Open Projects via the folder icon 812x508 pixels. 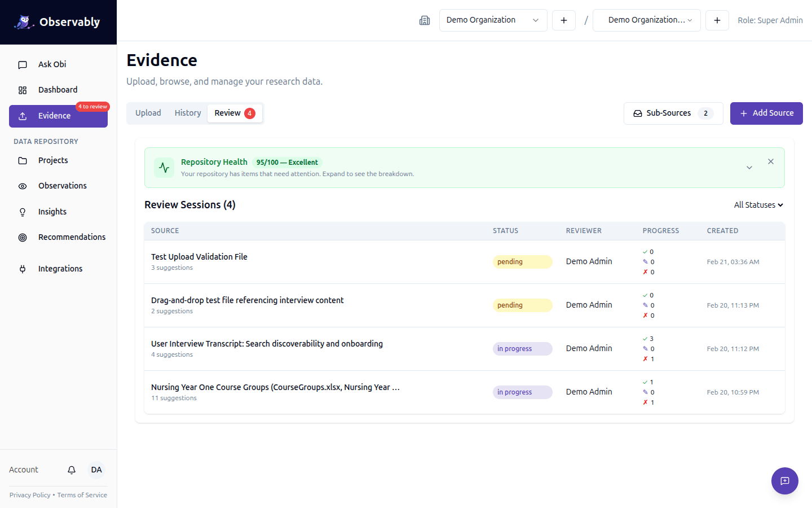[22, 160]
